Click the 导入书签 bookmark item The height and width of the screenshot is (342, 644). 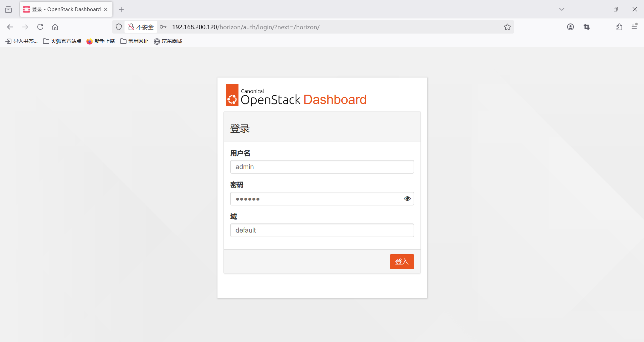click(x=22, y=41)
